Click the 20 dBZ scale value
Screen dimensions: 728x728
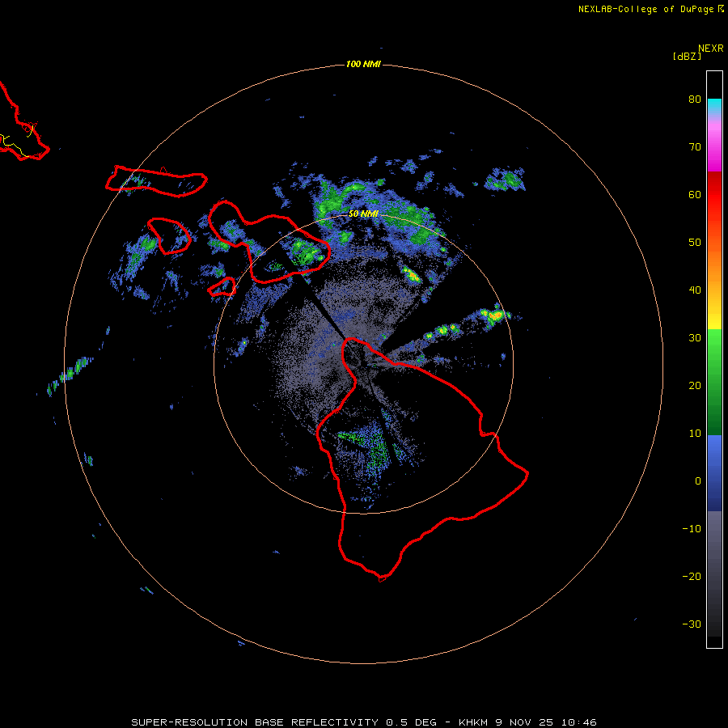pyautogui.click(x=695, y=385)
